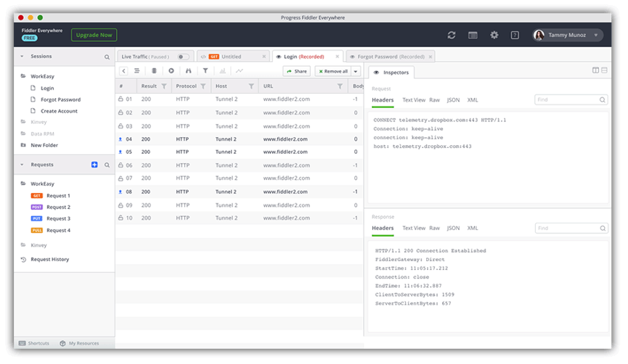This screenshot has width=628, height=364.
Task: Open Response JSON tab
Action: pyautogui.click(x=453, y=228)
